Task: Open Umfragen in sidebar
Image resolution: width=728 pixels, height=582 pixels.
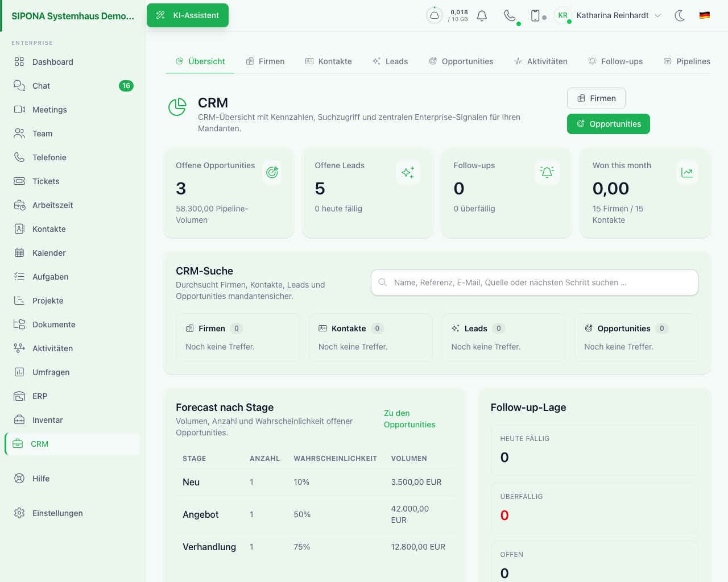Action: [x=73, y=372]
